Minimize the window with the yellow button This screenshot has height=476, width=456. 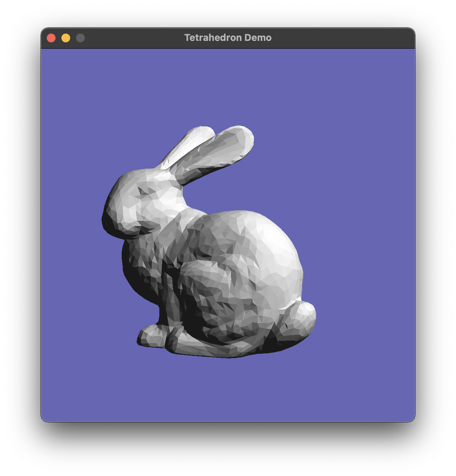click(x=66, y=38)
